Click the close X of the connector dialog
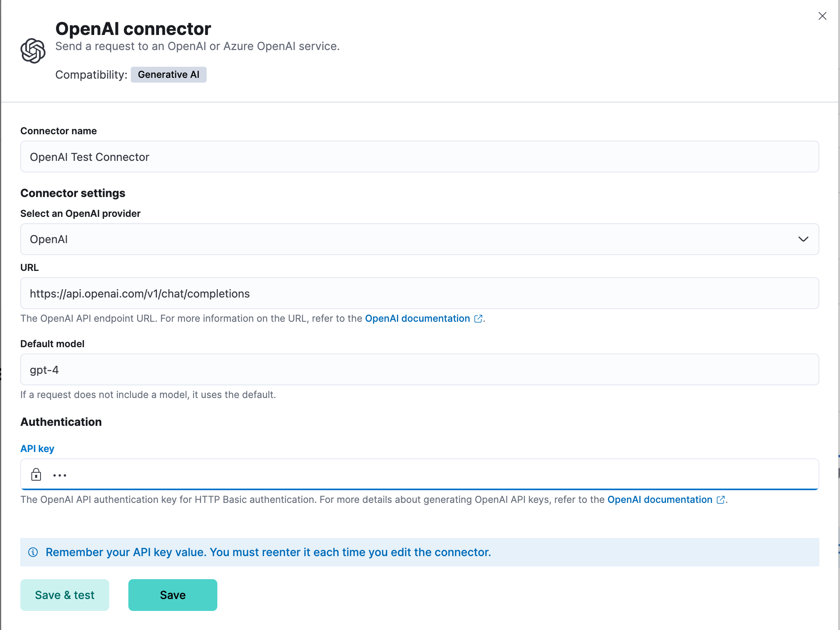The height and width of the screenshot is (630, 840). [822, 16]
